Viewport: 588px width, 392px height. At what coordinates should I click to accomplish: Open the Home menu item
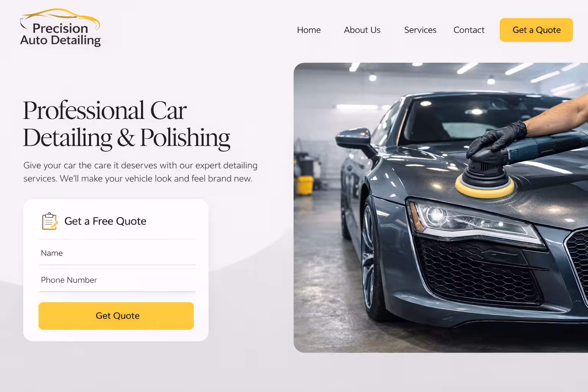click(309, 30)
